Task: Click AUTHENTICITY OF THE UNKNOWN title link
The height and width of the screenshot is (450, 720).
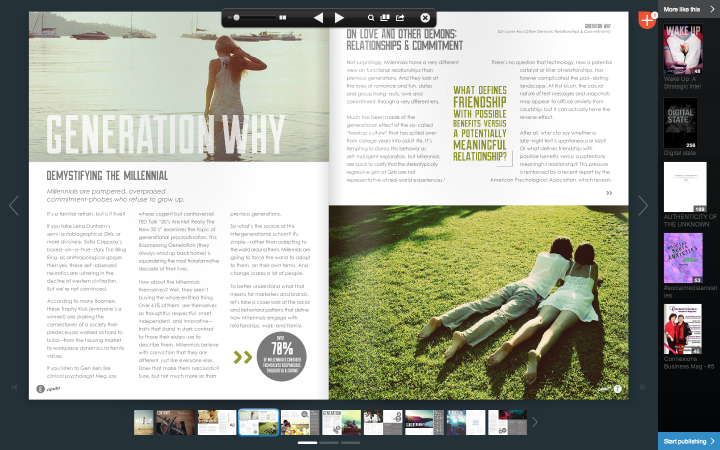Action: coord(690,220)
